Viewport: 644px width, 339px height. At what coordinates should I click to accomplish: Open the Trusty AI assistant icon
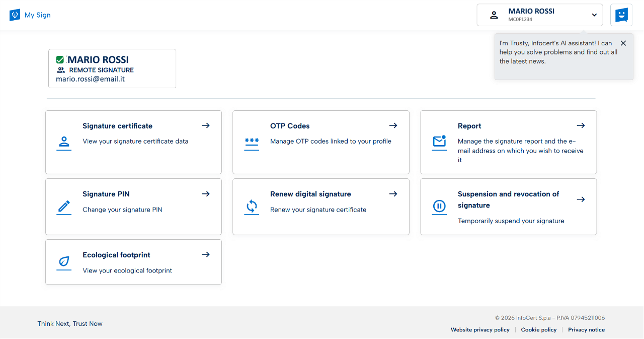click(621, 15)
